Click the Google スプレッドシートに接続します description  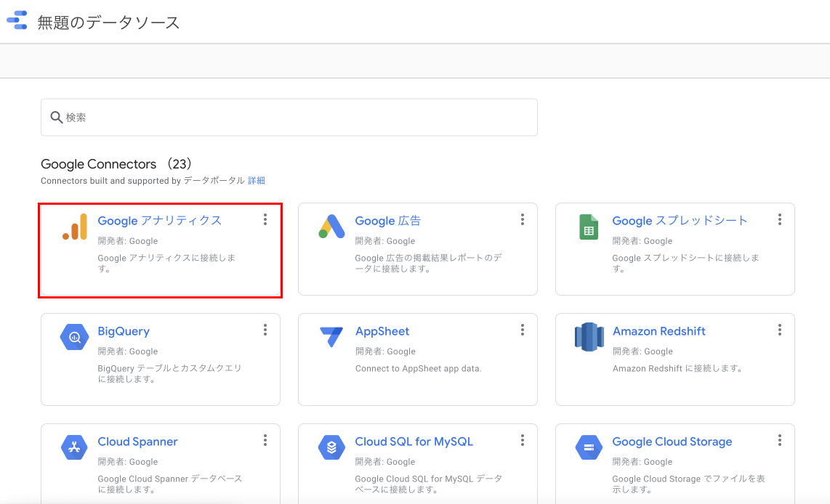(x=685, y=263)
